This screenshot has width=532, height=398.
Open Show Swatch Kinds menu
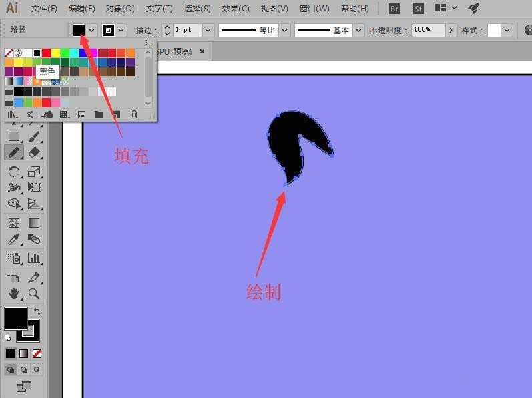coord(64,115)
